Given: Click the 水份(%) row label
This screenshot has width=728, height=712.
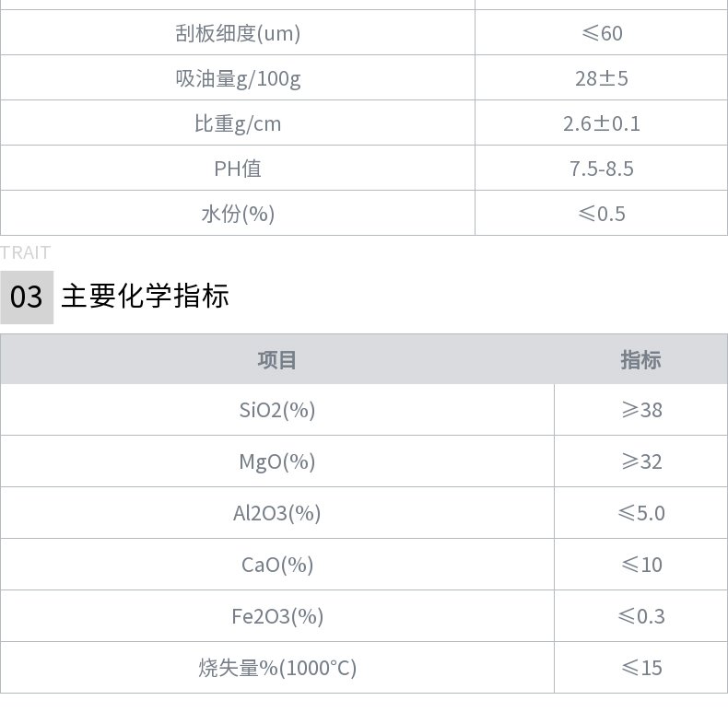Looking at the screenshot, I should click(x=238, y=214).
